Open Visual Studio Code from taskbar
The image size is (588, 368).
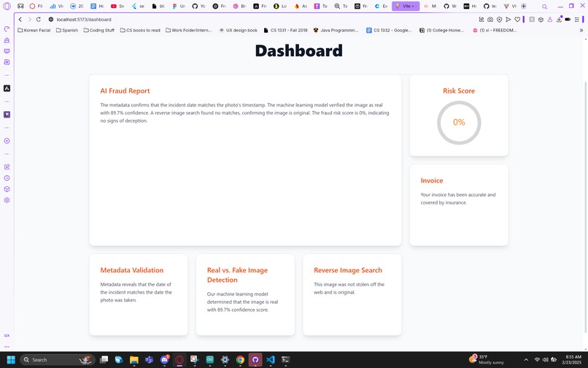click(271, 360)
